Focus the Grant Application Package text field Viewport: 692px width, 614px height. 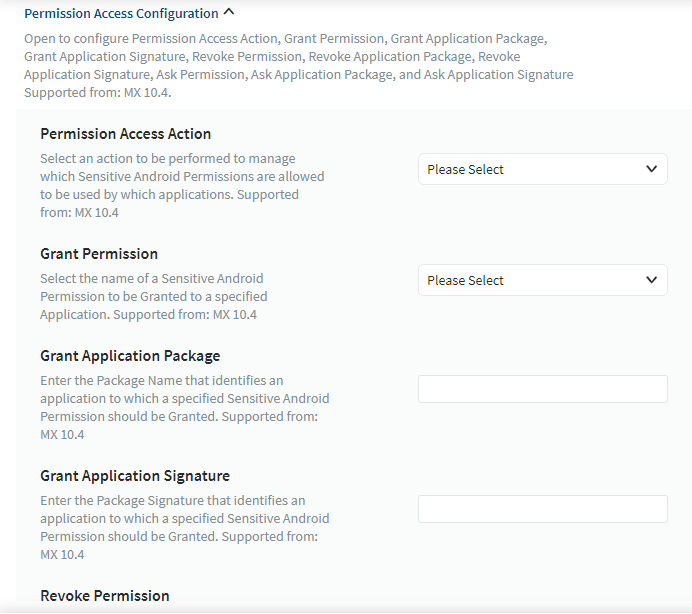[x=542, y=389]
